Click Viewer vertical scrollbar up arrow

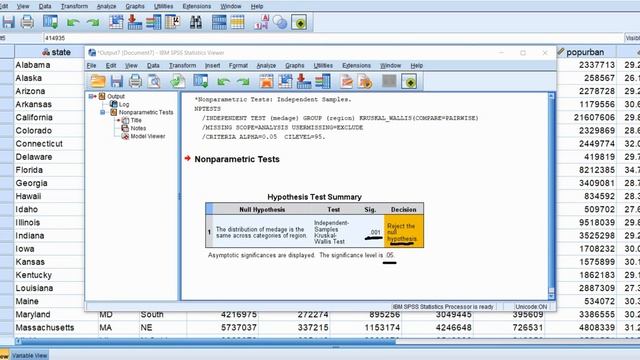(x=551, y=96)
